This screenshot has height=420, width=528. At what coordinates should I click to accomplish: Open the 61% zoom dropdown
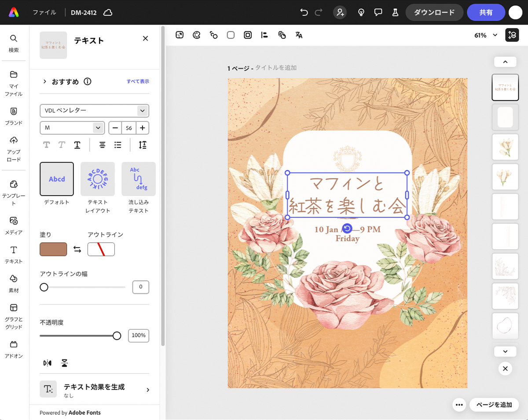pos(486,35)
